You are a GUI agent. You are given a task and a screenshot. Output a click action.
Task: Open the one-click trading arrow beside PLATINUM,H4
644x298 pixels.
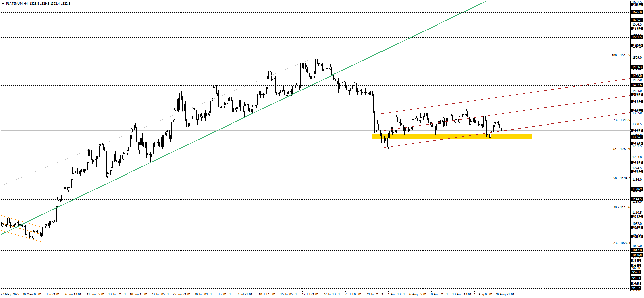pos(3,4)
